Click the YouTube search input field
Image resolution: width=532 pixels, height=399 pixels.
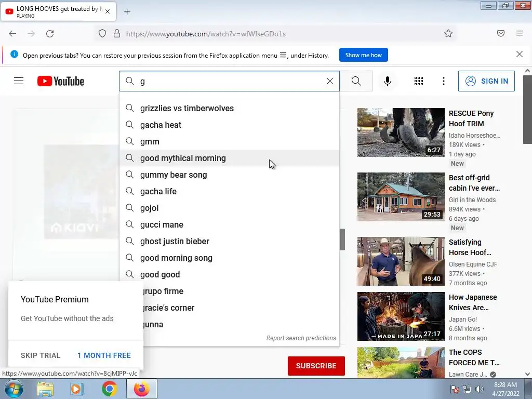click(229, 81)
